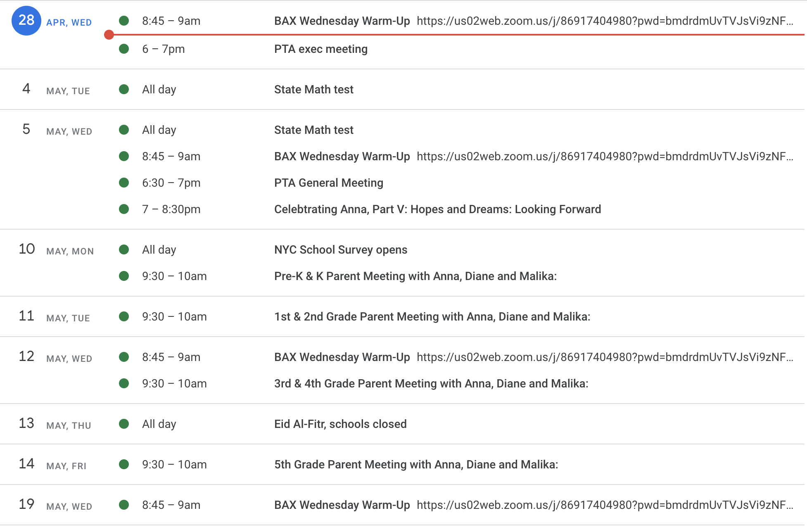Open Pre-K & K Parent Meeting event
Viewport: 807px width, 532px height.
pos(415,276)
